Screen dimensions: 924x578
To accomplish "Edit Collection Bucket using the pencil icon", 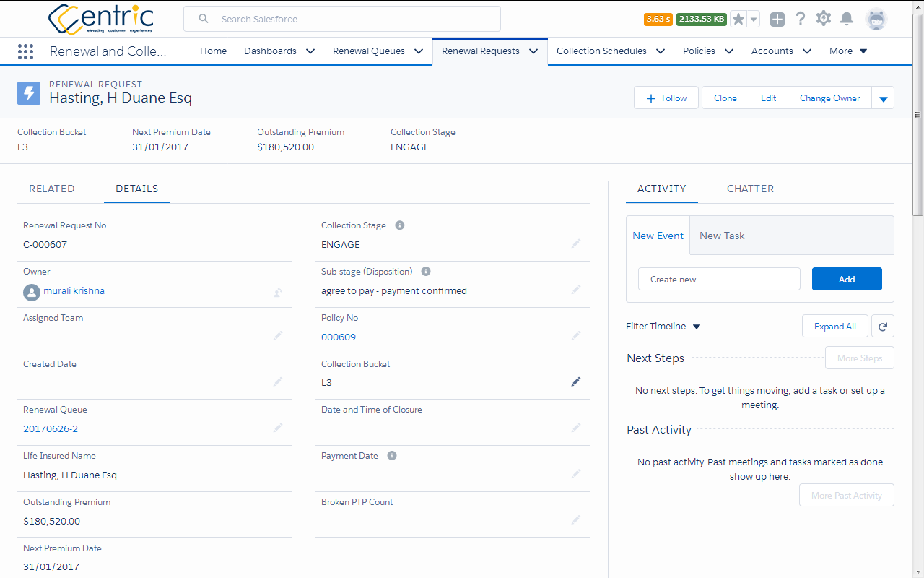I will coord(576,381).
